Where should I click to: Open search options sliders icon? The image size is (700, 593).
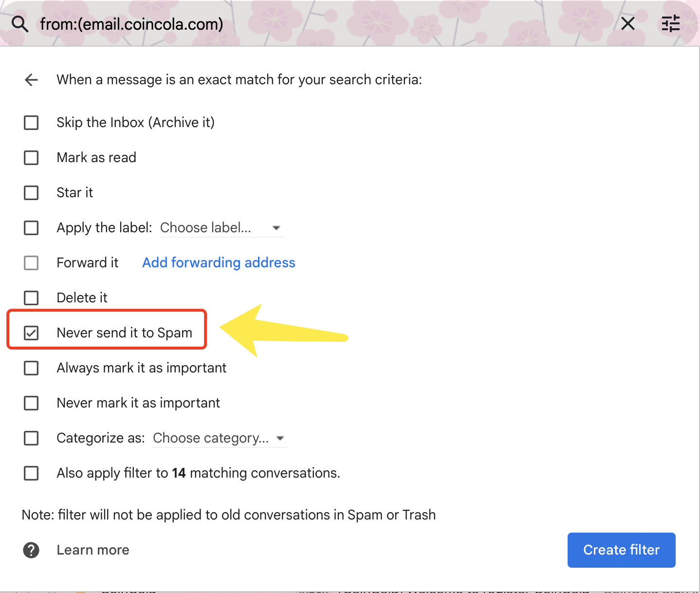[670, 23]
